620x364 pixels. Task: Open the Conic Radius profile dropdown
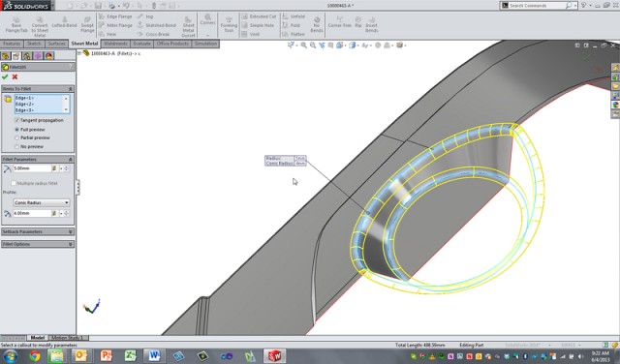[x=42, y=202]
